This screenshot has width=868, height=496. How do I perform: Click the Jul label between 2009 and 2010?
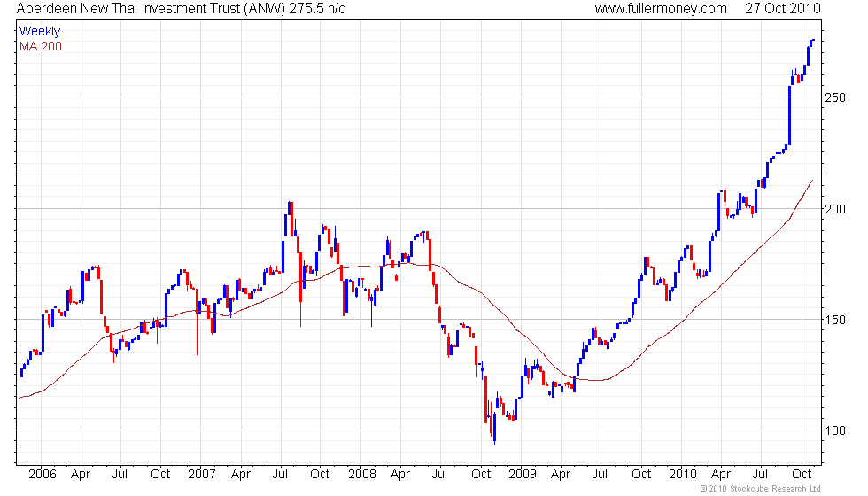coord(601,474)
